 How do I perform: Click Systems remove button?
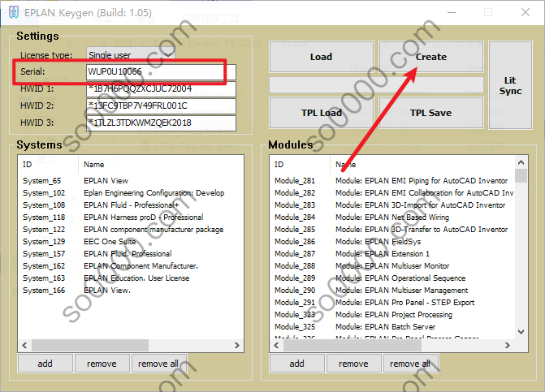coord(102,364)
